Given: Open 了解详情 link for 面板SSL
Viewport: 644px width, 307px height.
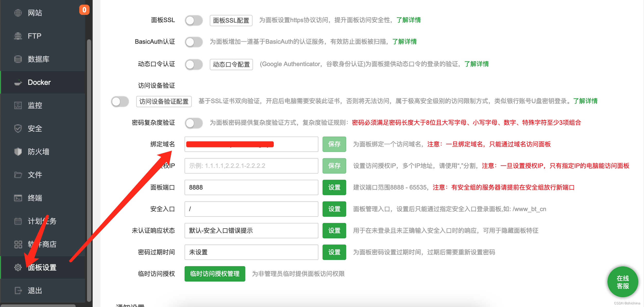Looking at the screenshot, I should pos(408,20).
